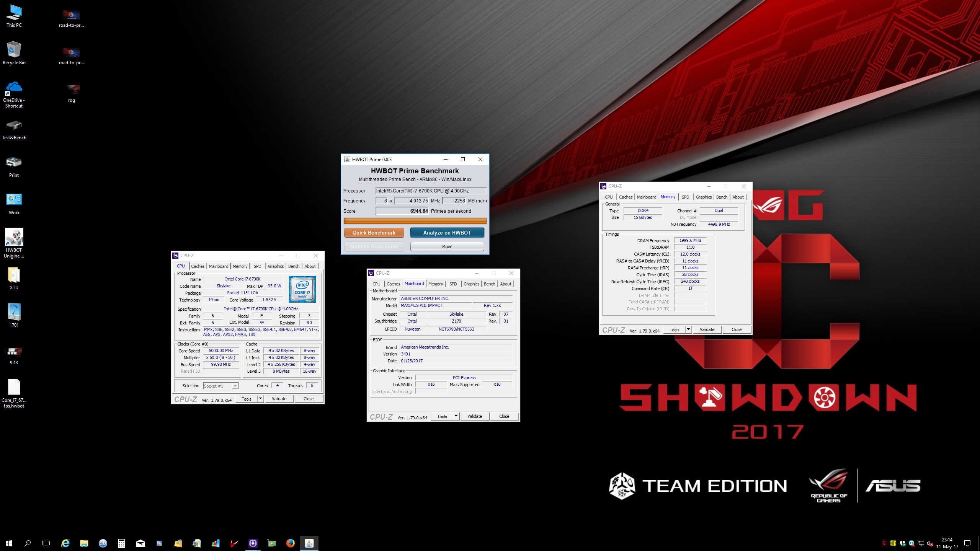
Task: Launch Firefox from the taskbar
Action: click(x=291, y=543)
